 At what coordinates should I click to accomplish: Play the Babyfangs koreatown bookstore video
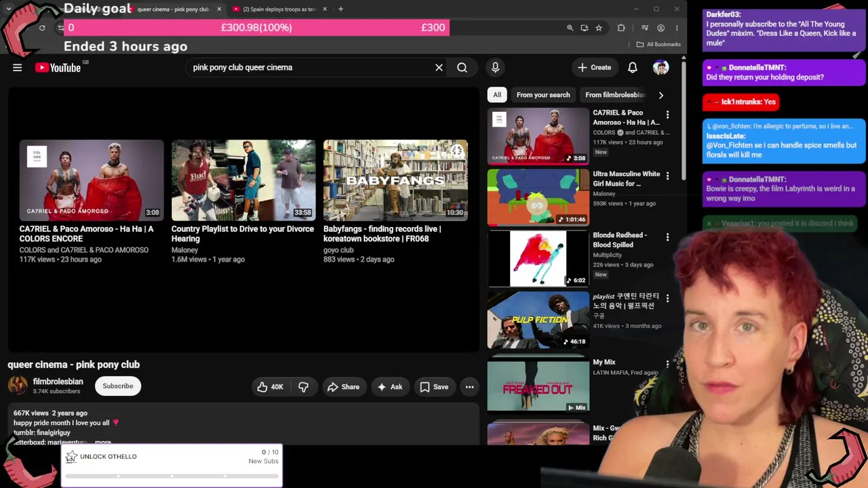pyautogui.click(x=395, y=180)
